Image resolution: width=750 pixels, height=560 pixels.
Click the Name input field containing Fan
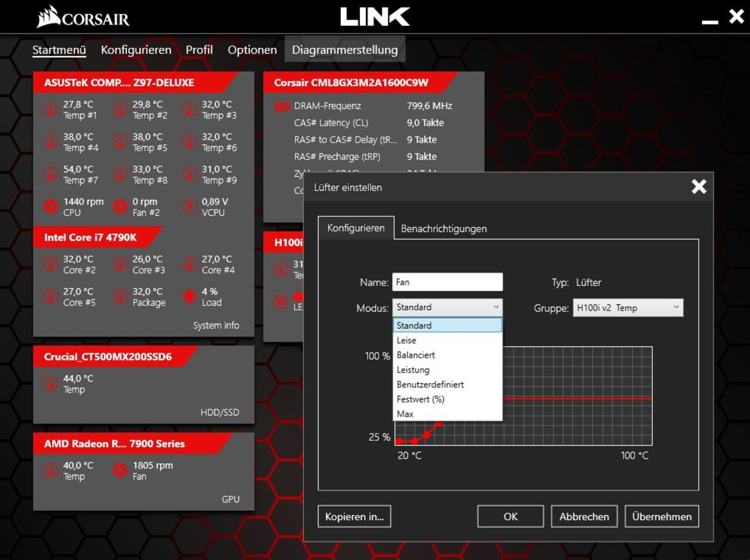pyautogui.click(x=447, y=282)
